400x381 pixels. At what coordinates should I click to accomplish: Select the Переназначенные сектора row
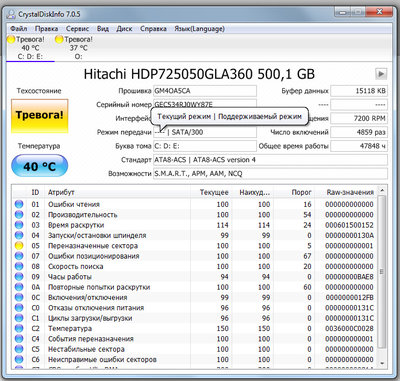pos(195,246)
